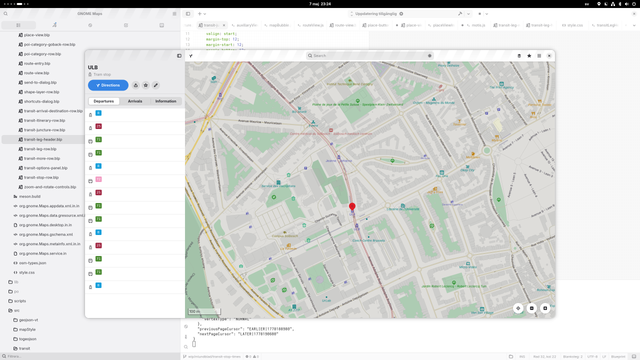
Task: Open the layers button in the Maps header
Action: [519, 56]
